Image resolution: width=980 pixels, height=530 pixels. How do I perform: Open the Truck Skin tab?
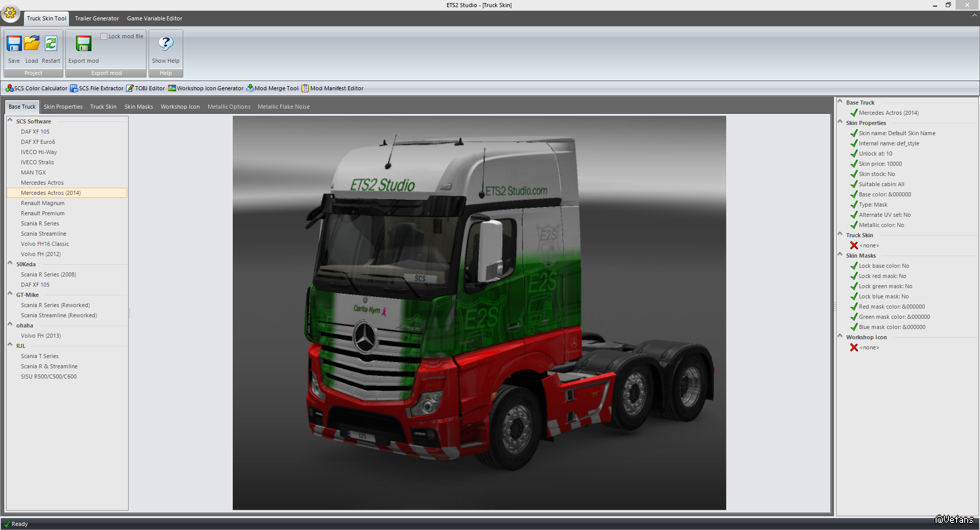coord(104,107)
